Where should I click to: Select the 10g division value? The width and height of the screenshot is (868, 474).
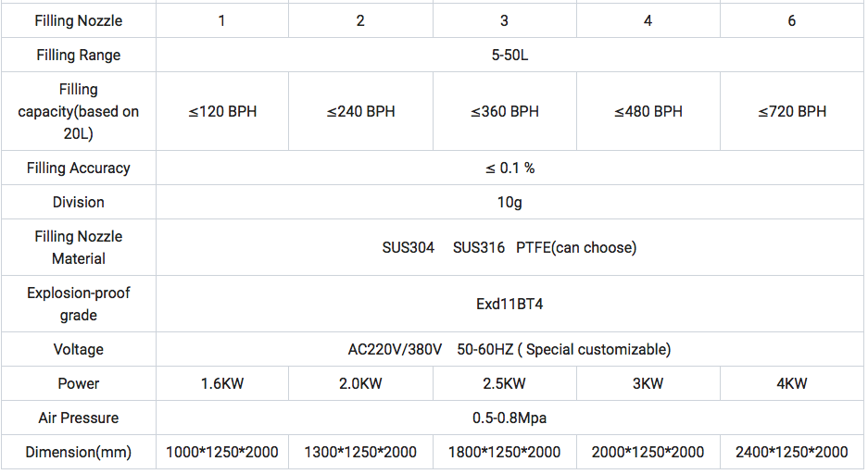509,202
